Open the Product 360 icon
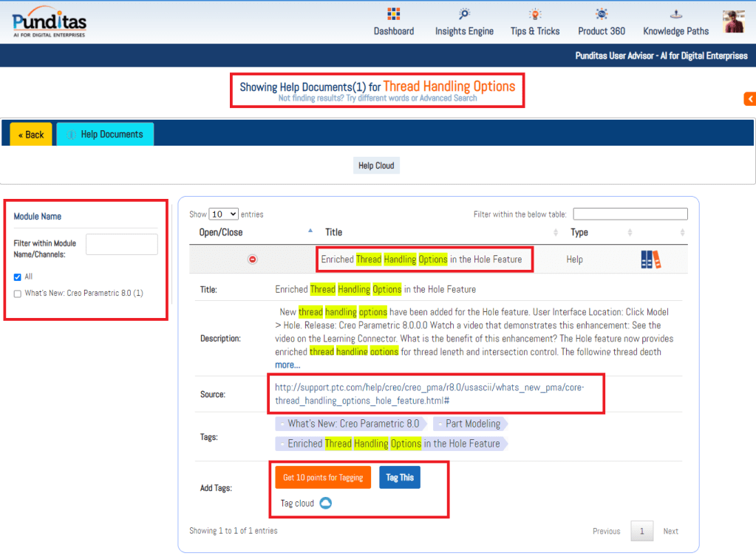 coord(602,14)
